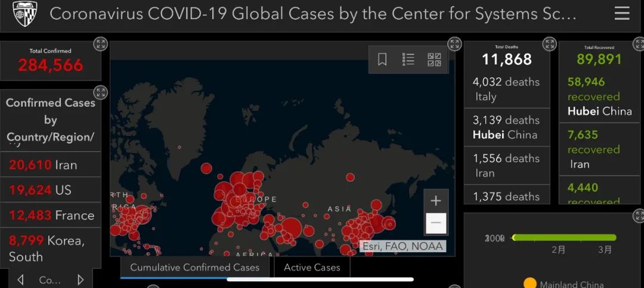Select France with 12,483 cases
644x288 pixels.
pos(50,215)
